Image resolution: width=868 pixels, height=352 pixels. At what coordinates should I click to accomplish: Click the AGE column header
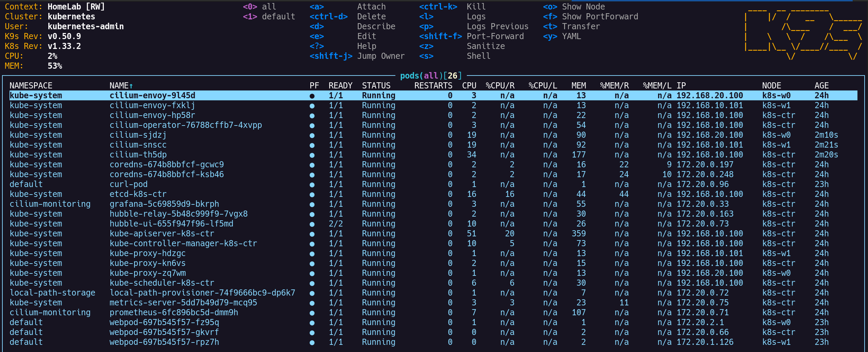[822, 86]
